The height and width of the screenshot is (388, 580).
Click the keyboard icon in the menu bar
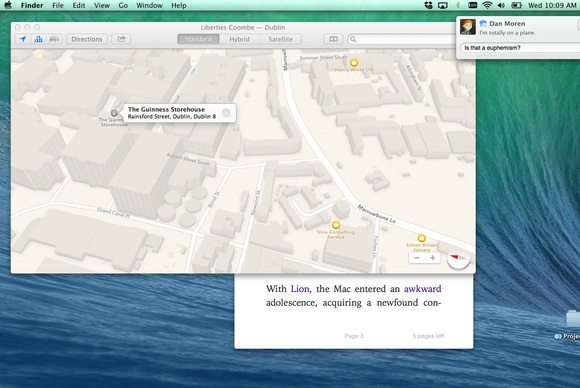[x=472, y=5]
